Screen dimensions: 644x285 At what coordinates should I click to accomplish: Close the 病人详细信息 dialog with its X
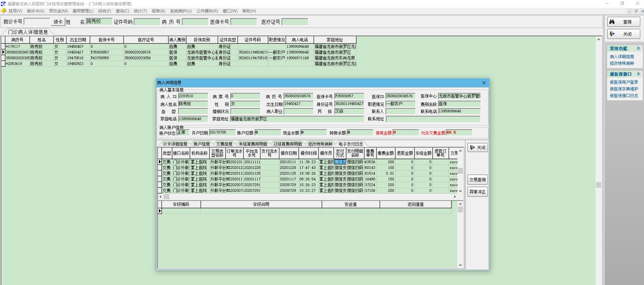click(484, 83)
